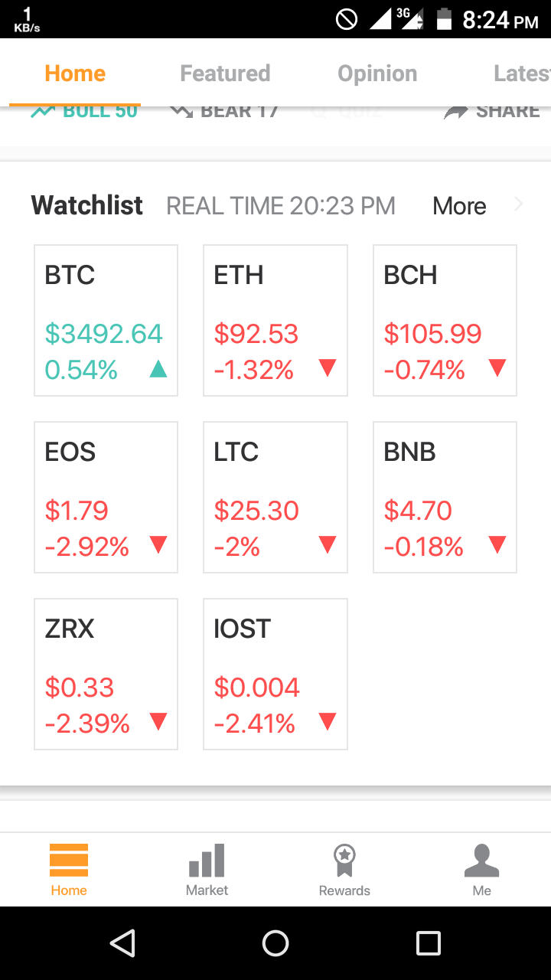Tap the Bear 17 trend icon

[181, 112]
